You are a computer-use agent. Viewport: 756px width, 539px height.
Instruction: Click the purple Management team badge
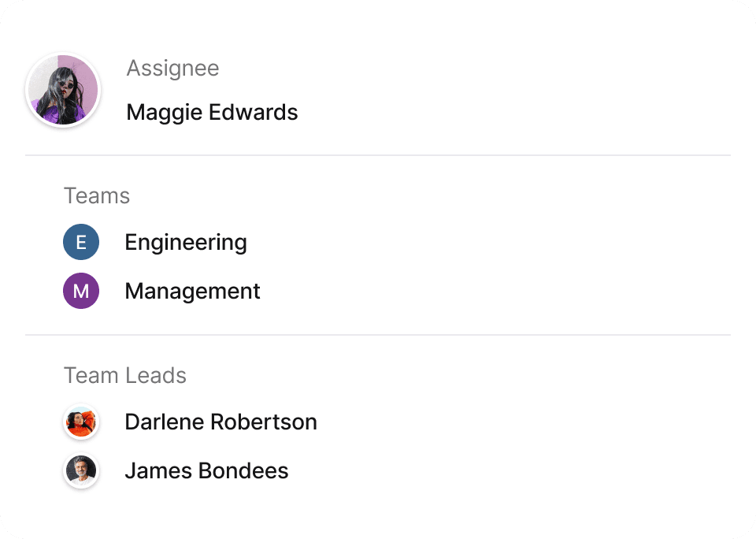coord(81,291)
